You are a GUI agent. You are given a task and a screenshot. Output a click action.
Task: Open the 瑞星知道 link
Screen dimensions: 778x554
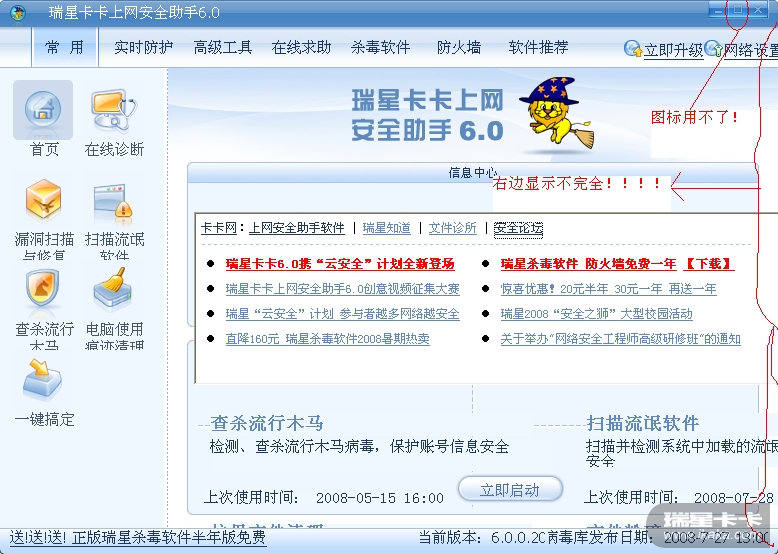pos(387,228)
